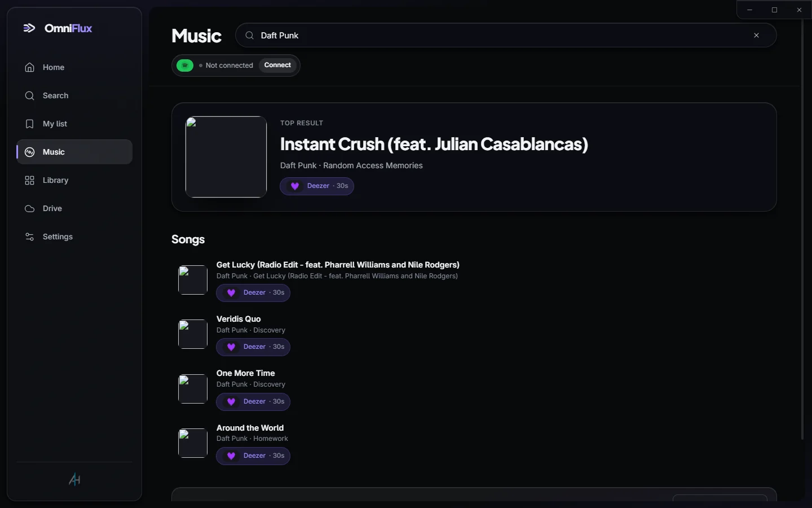Click the Around the World song thumbnail
The height and width of the screenshot is (508, 812).
tap(193, 443)
